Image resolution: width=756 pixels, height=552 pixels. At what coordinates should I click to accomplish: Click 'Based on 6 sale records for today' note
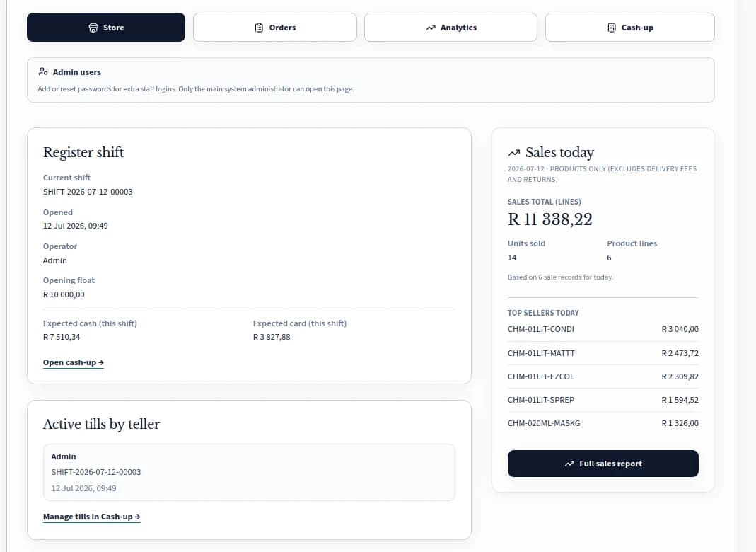click(x=560, y=277)
